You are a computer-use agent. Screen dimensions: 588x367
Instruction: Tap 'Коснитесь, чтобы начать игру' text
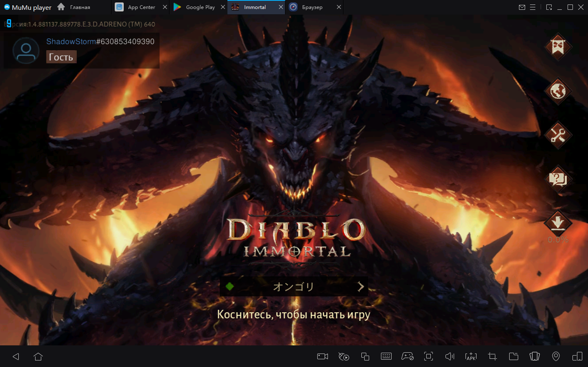pyautogui.click(x=294, y=314)
